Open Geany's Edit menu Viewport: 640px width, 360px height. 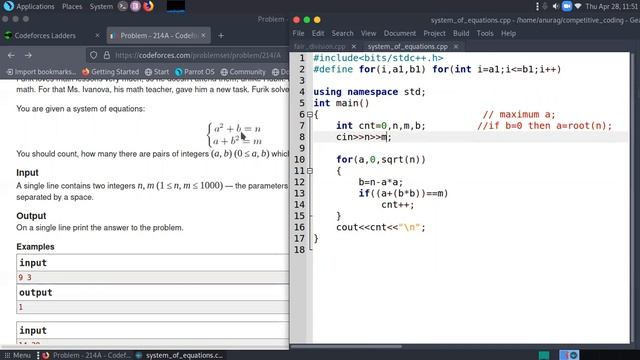pyautogui.click(x=318, y=33)
